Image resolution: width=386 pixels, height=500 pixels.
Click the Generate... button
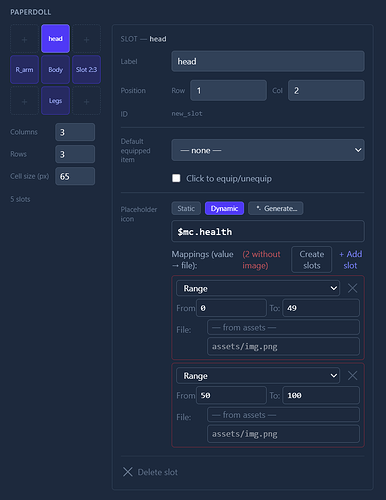[x=276, y=208]
